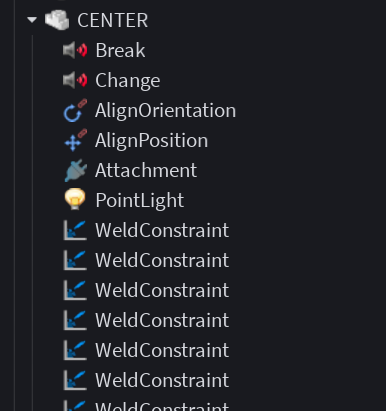Select the AlignPosition constraint label

(x=151, y=141)
